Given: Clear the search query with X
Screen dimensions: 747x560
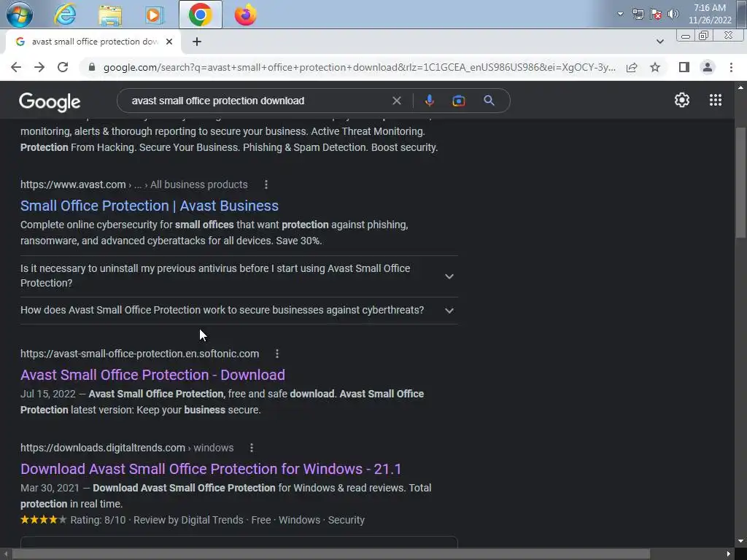Looking at the screenshot, I should (396, 101).
